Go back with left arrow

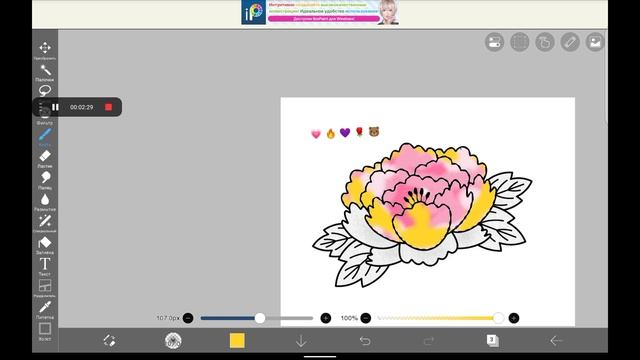[x=556, y=340]
